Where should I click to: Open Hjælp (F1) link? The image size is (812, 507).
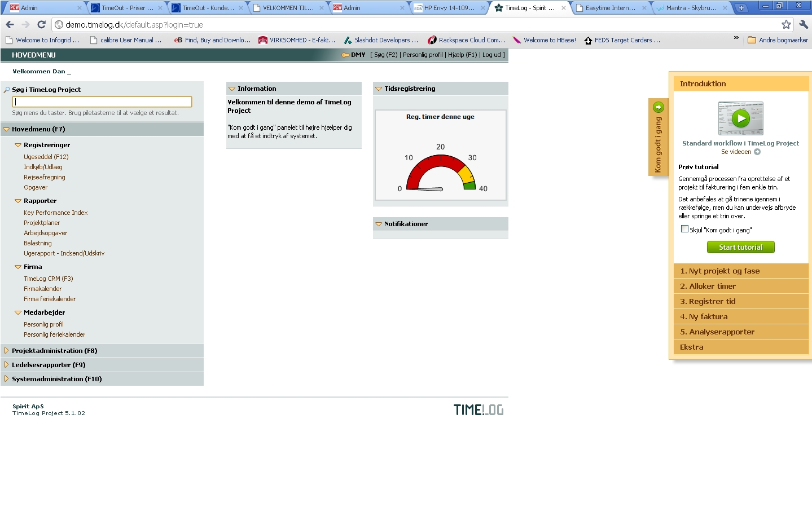(463, 55)
